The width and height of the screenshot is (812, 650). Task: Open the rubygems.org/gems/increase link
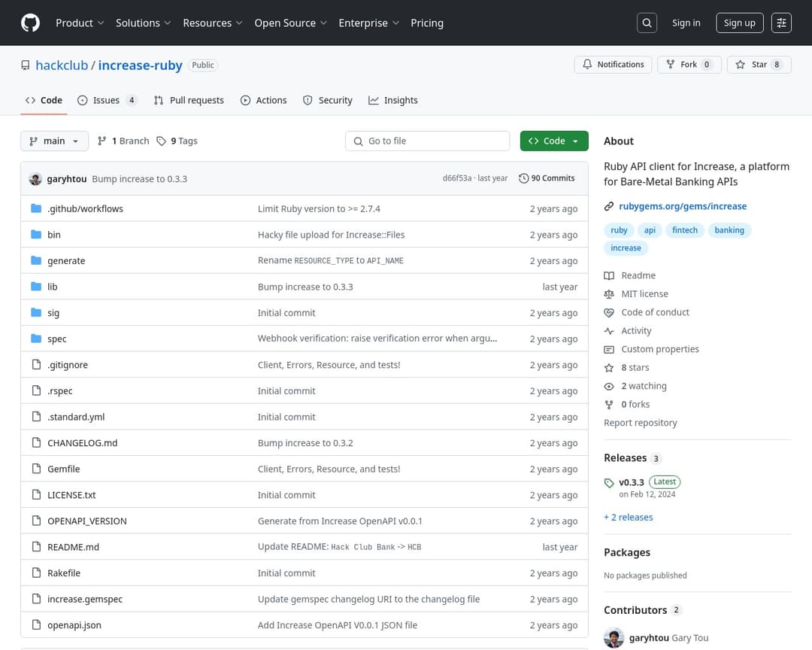coord(683,206)
